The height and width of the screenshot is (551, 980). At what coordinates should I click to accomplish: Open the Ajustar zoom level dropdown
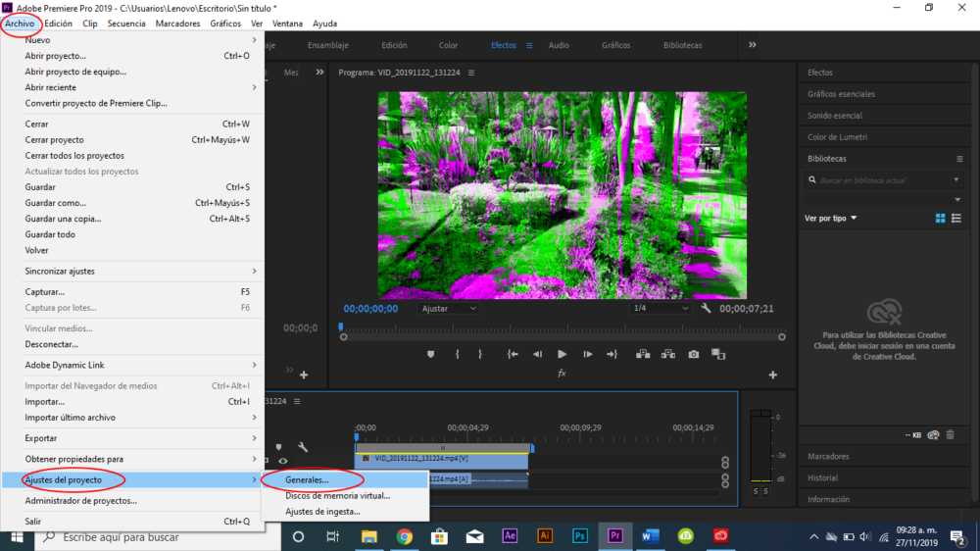[449, 308]
